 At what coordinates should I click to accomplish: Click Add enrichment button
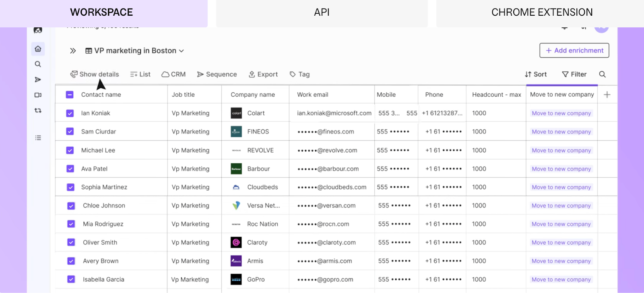point(574,50)
